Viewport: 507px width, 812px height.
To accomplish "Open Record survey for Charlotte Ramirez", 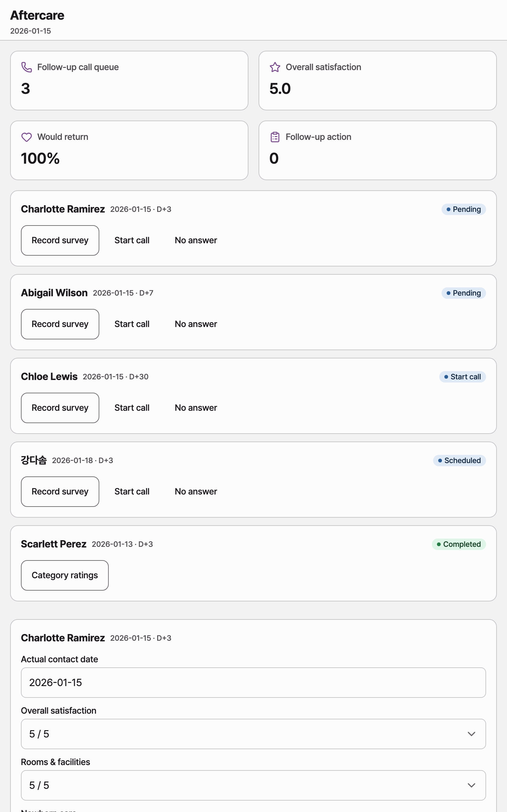I will pyautogui.click(x=60, y=240).
